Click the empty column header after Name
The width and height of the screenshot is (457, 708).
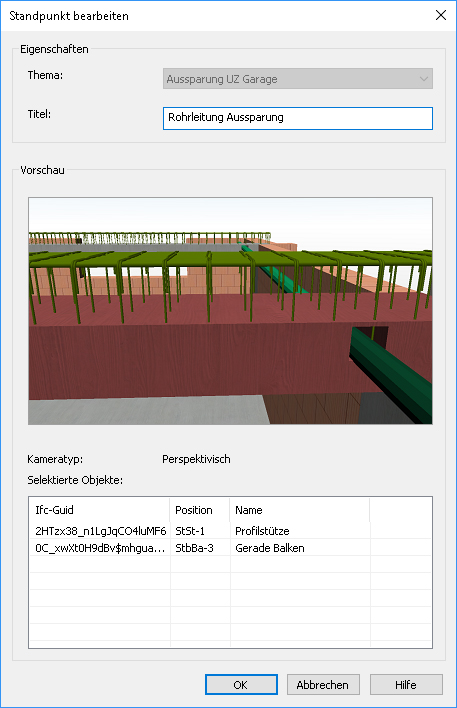[401, 510]
